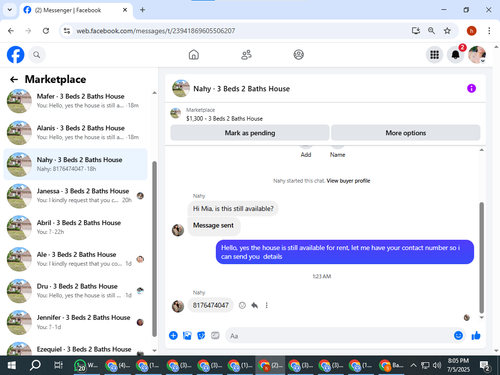Image resolution: width=500 pixels, height=375 pixels.
Task: Reload the page in Chrome
Action: pyautogui.click(x=46, y=31)
